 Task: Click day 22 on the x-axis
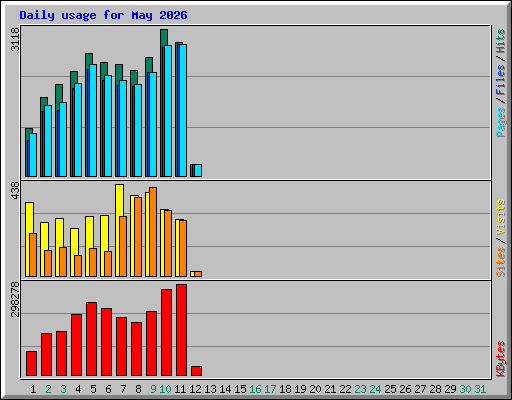(x=345, y=389)
